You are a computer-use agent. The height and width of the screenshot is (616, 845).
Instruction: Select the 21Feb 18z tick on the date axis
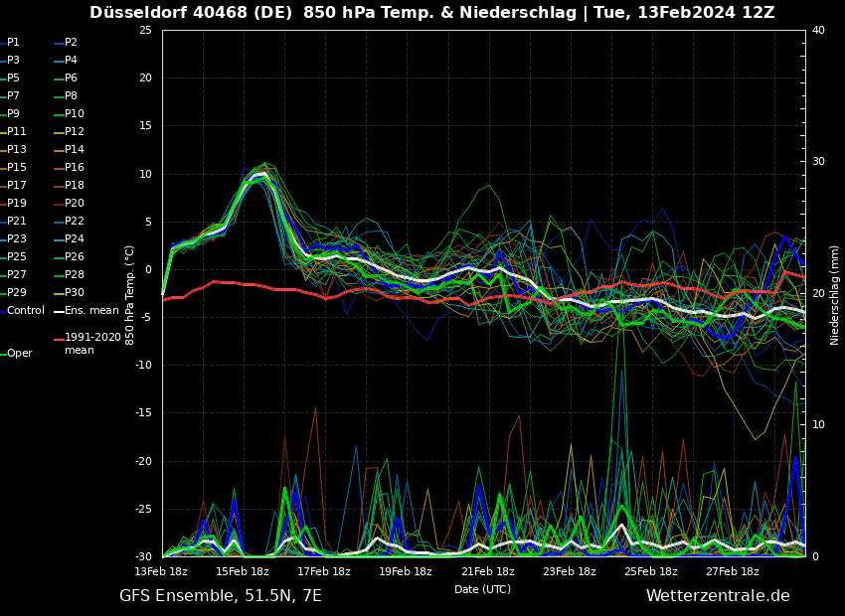487,572
